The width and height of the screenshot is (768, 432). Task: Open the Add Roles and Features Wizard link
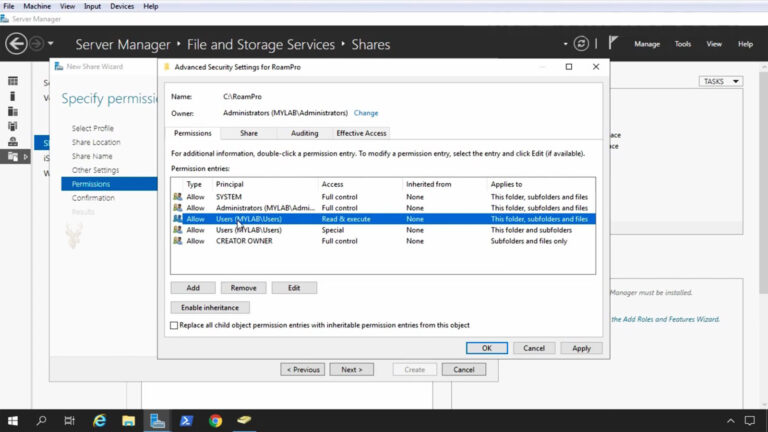(x=665, y=319)
